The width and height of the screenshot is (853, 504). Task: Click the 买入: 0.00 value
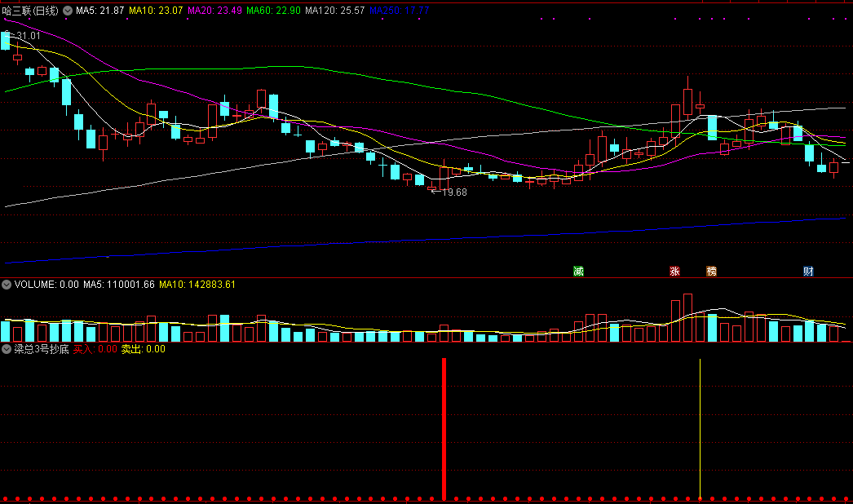coord(95,349)
